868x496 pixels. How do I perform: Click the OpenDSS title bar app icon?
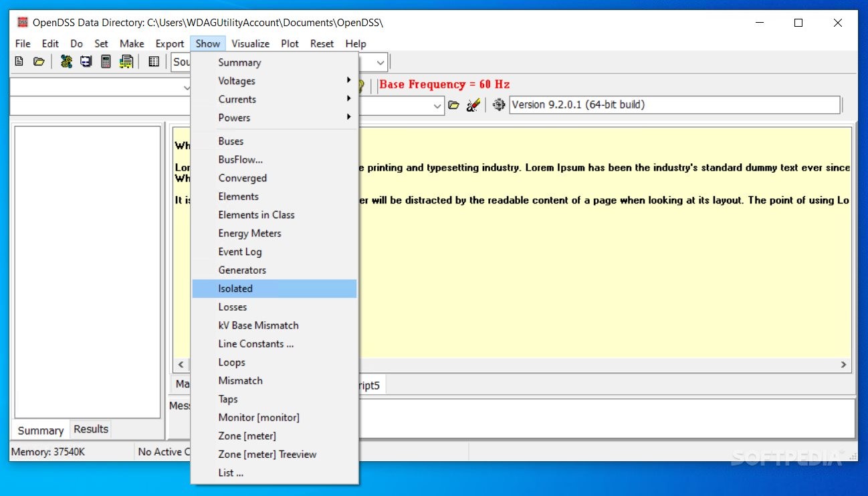[23, 22]
